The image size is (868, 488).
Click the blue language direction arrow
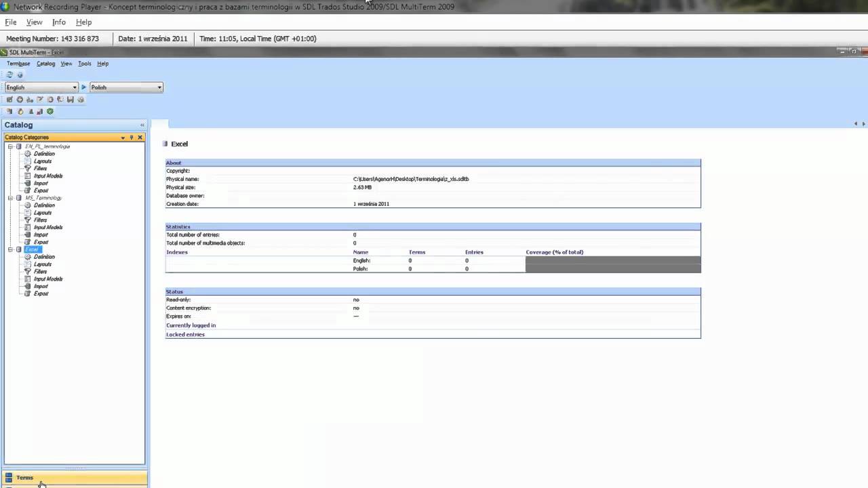tap(84, 87)
